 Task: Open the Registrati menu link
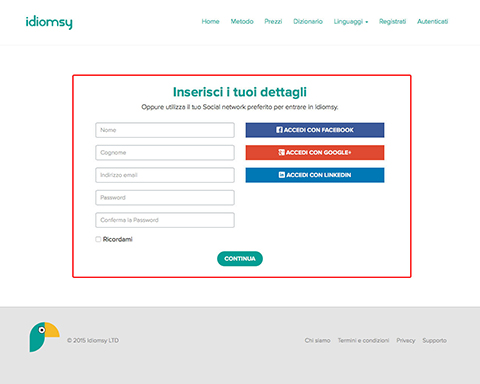coord(392,22)
